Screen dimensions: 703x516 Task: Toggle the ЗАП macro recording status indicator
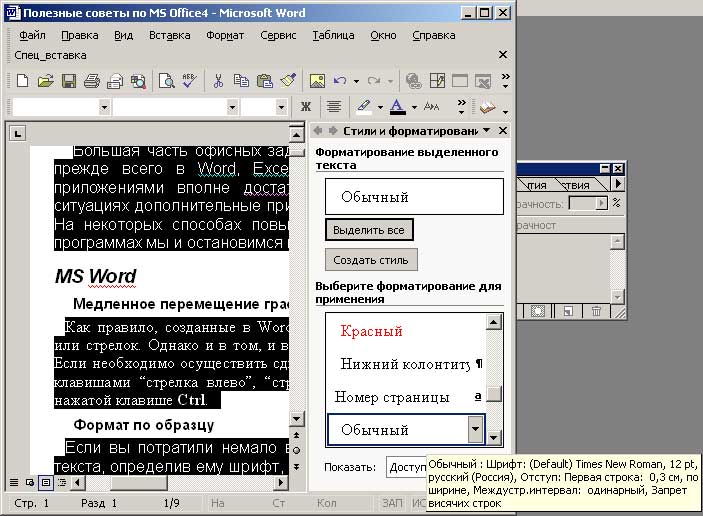[x=392, y=503]
